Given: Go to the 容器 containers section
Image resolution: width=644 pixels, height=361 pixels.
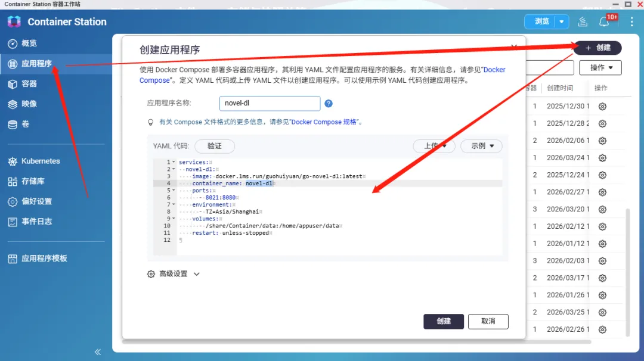Looking at the screenshot, I should pyautogui.click(x=29, y=83).
